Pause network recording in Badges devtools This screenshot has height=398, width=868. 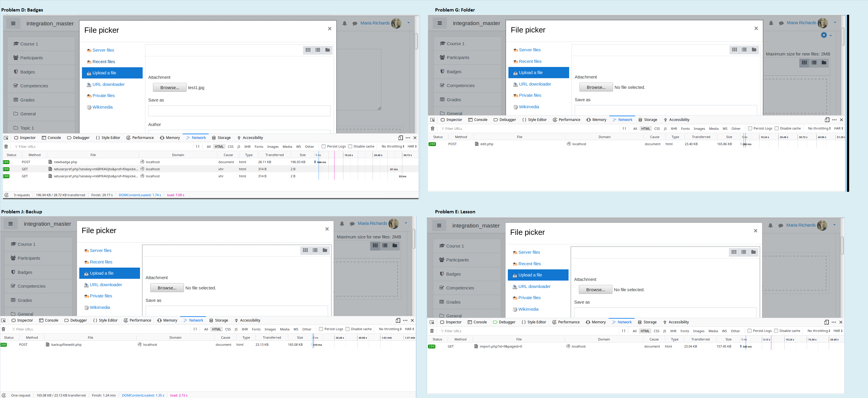pos(198,146)
